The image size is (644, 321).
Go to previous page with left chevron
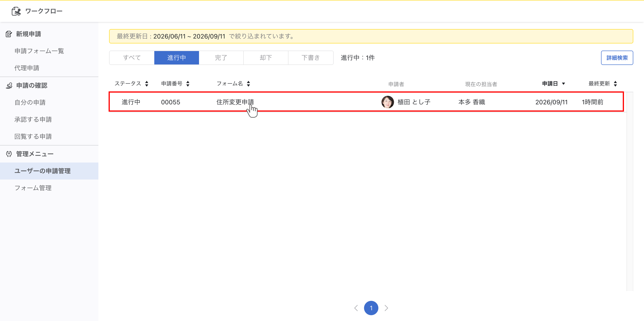(x=356, y=308)
